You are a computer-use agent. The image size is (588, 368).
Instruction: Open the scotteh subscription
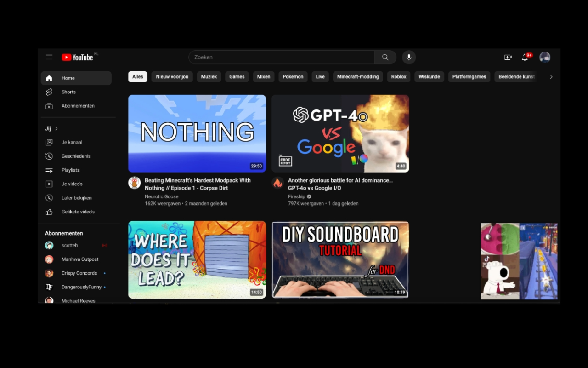(76, 246)
